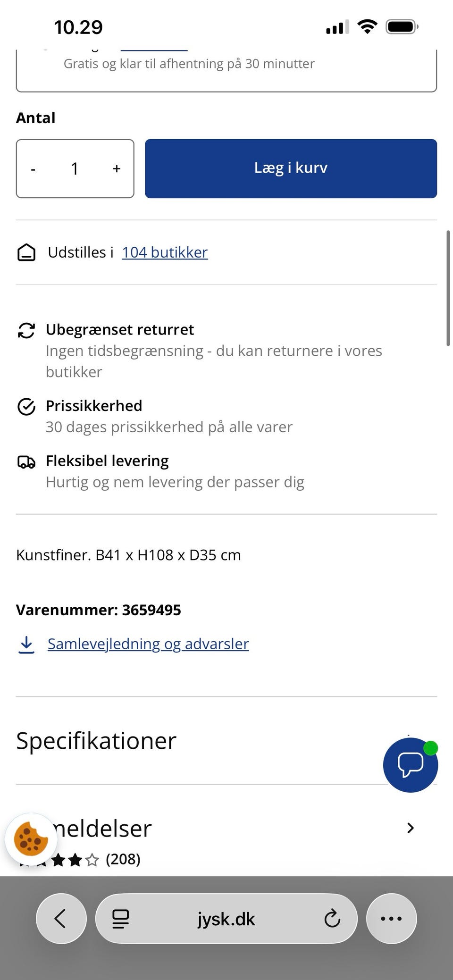Open the Safari more options menu

pos(391,919)
